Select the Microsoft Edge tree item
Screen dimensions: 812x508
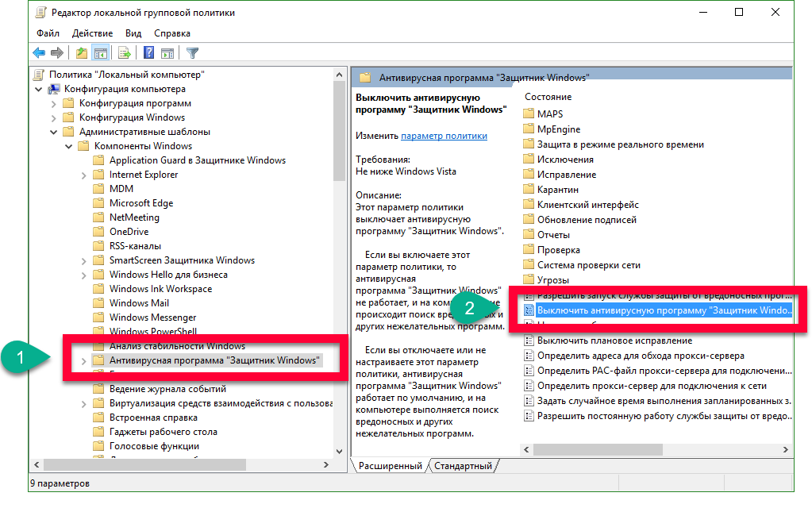coord(140,203)
